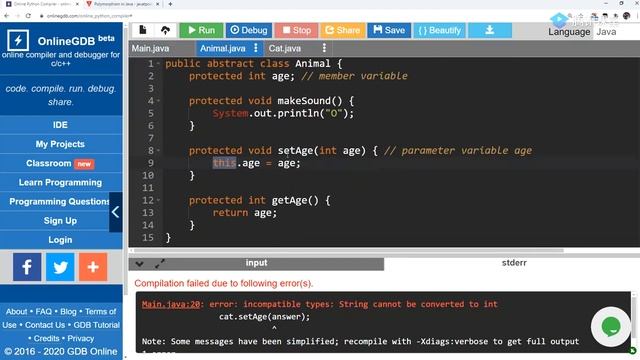Reload the browser page
Viewport: 640px width, 360px height.
(28, 16)
